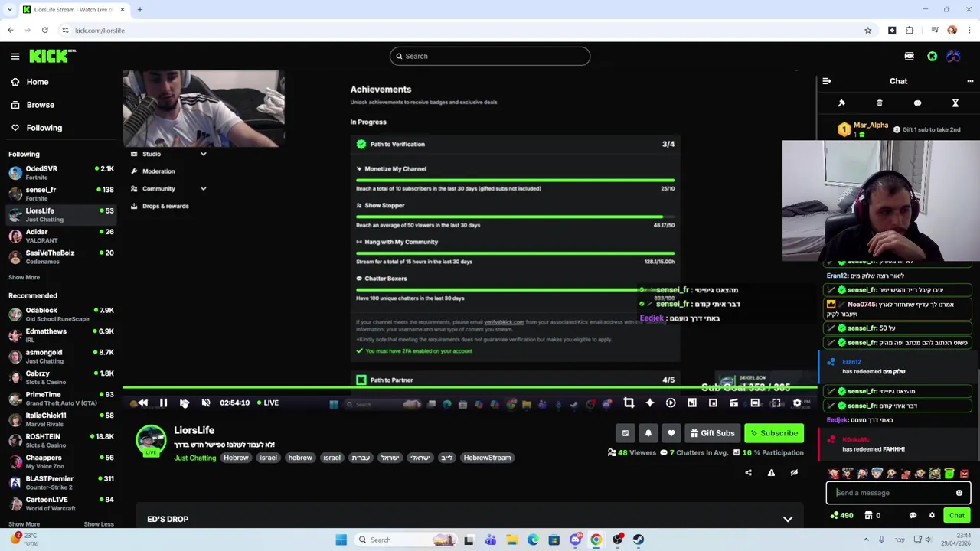Click the HebrewStream tag
The height and width of the screenshot is (551, 980).
487,458
